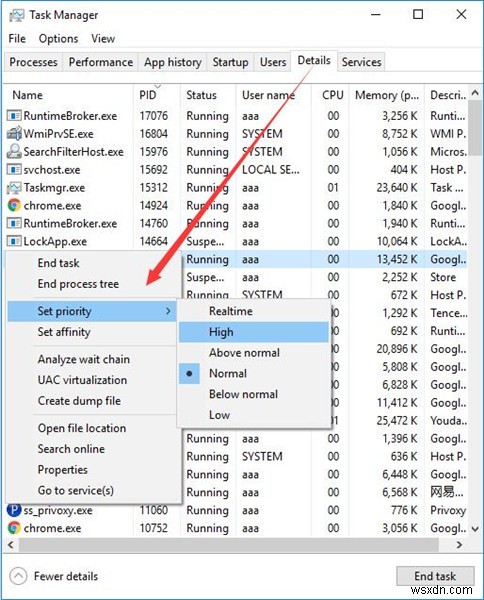Expand the Set priority submenu arrow
The image size is (484, 600).
coord(168,311)
